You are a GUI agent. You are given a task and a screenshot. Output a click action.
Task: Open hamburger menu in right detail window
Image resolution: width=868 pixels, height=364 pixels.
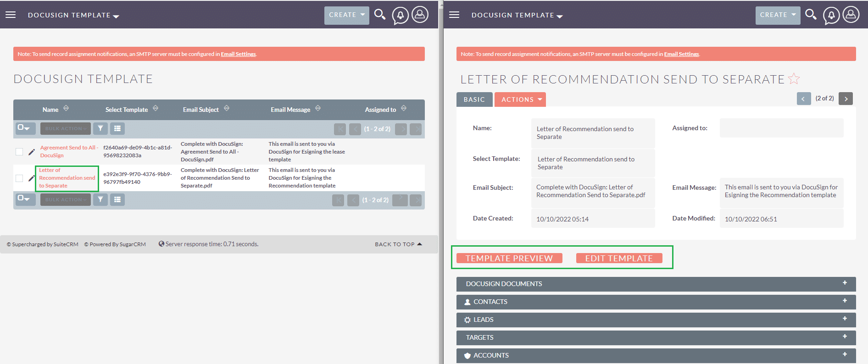[x=454, y=15]
